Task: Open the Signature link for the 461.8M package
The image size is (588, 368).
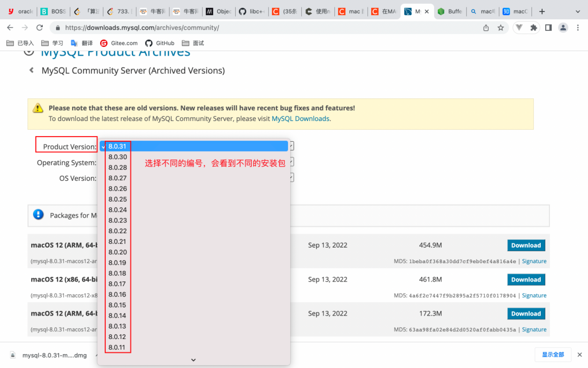Action: [x=534, y=295]
